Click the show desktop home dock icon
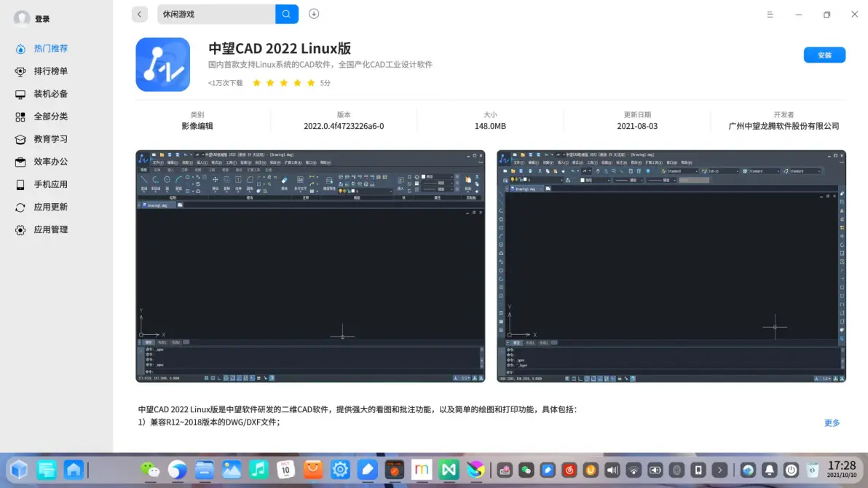Image resolution: width=868 pixels, height=488 pixels. [x=74, y=471]
